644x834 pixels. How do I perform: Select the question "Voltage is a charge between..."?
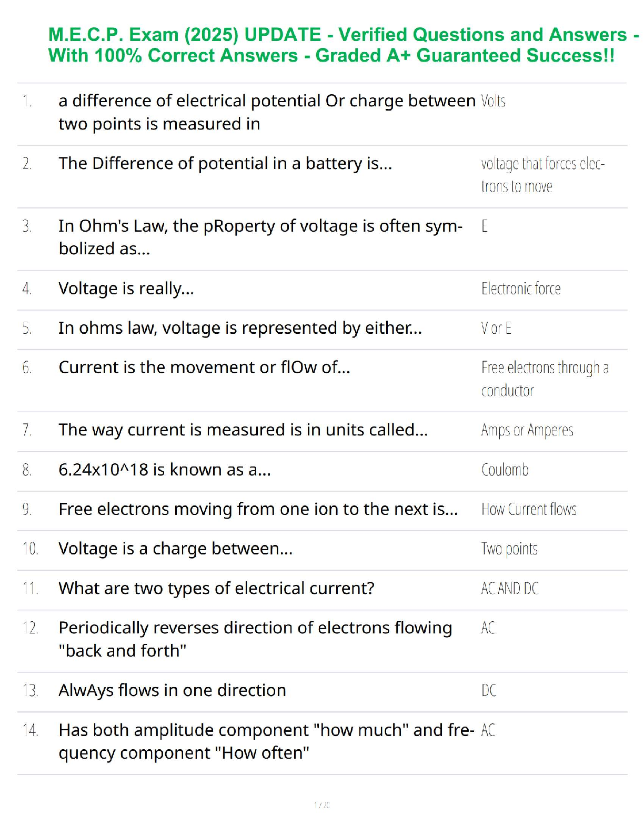(x=175, y=549)
